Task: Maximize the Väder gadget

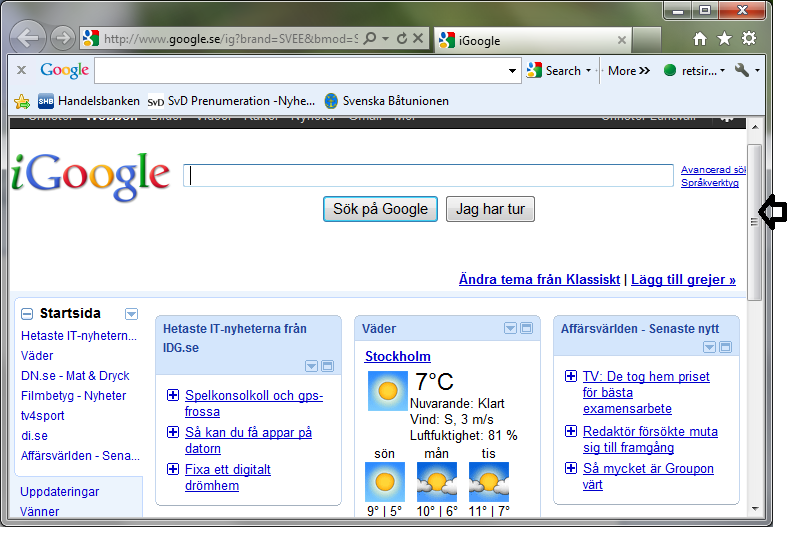Action: [x=527, y=328]
